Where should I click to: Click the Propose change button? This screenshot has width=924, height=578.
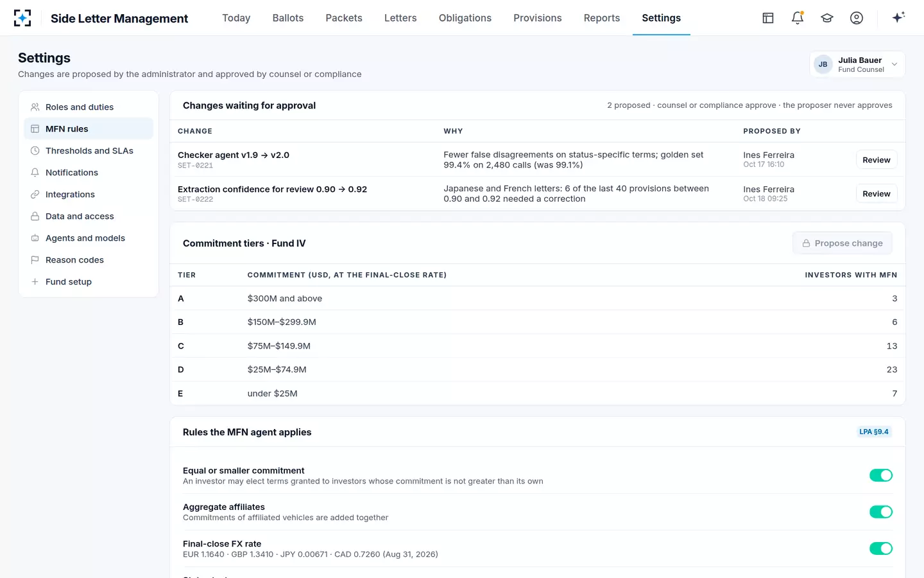(843, 243)
